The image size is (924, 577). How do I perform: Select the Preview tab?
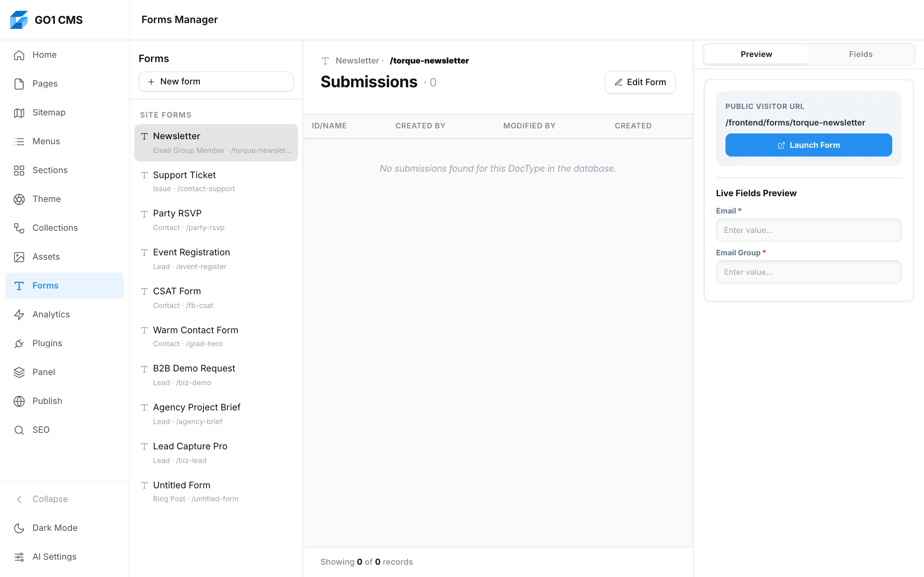[x=756, y=54]
